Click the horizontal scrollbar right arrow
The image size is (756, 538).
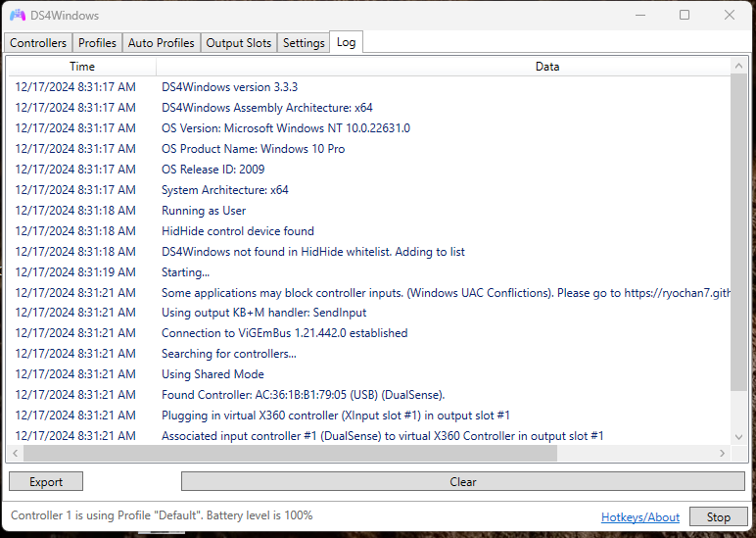[723, 453]
